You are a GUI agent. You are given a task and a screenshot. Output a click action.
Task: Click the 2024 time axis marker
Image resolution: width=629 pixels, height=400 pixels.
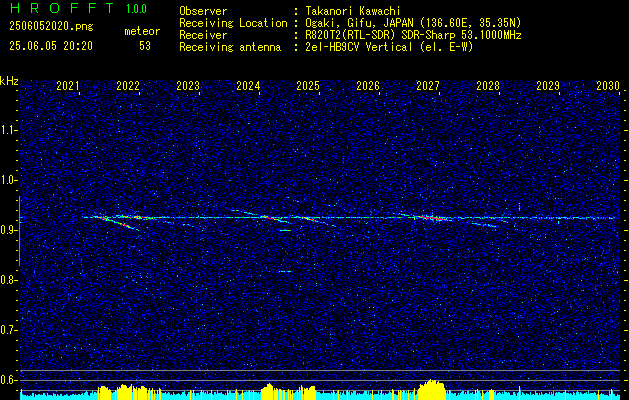[248, 85]
